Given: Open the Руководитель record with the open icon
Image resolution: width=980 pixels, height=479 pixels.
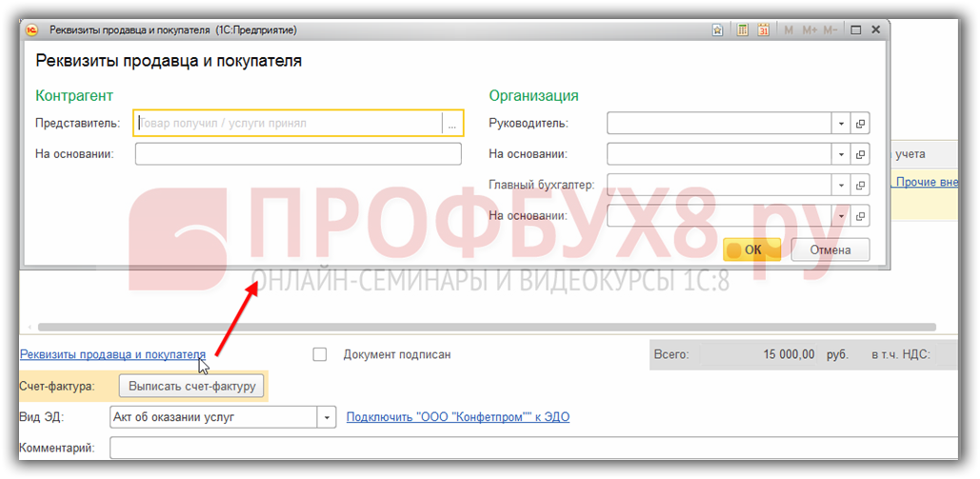Looking at the screenshot, I should pyautogui.click(x=861, y=124).
